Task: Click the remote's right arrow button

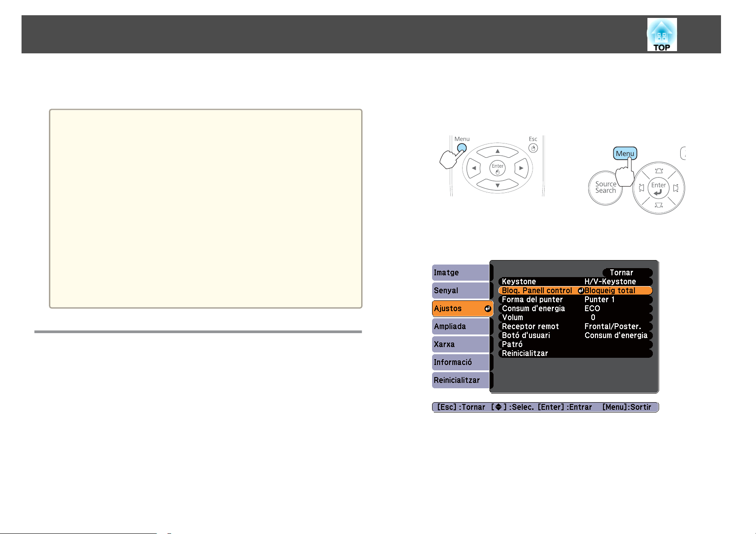Action: (x=521, y=169)
